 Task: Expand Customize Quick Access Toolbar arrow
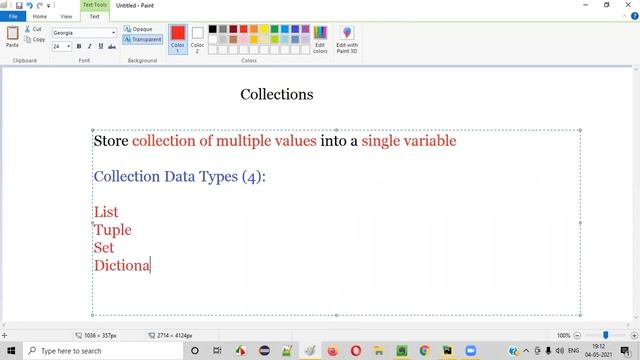point(49,6)
